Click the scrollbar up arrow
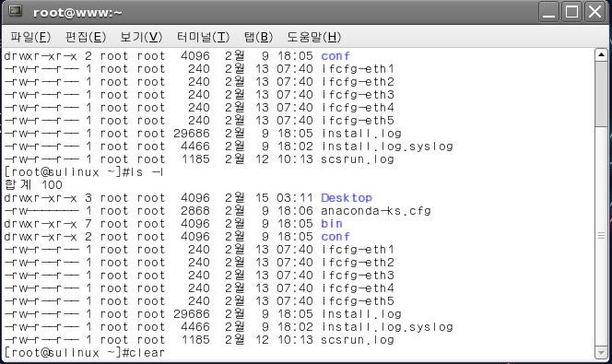Image resolution: width=612 pixels, height=364 pixels. (x=601, y=54)
